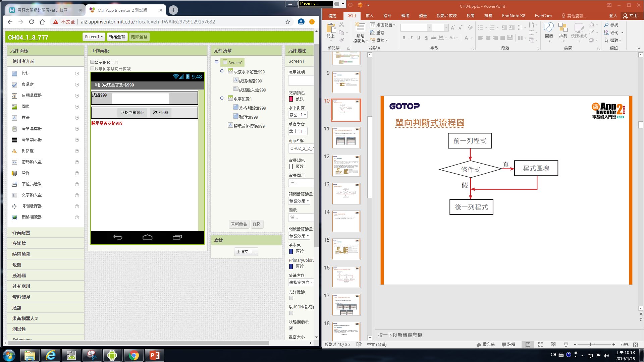Open the PowerPoint 檢視 tab
The width and height of the screenshot is (644, 362).
(x=488, y=16)
